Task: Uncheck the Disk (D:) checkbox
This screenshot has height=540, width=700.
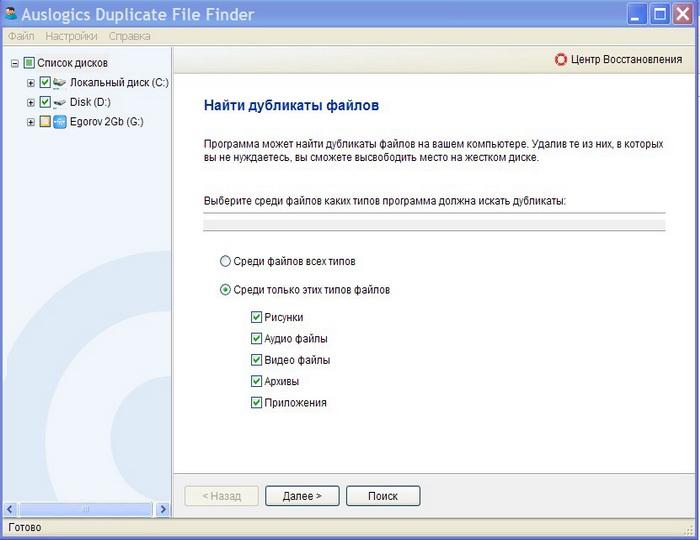Action: (45, 102)
